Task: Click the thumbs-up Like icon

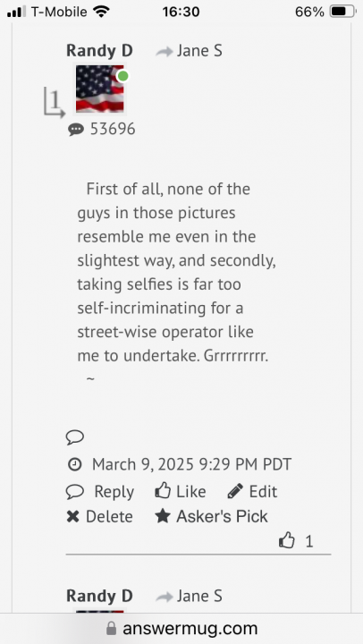Action: coord(163,490)
